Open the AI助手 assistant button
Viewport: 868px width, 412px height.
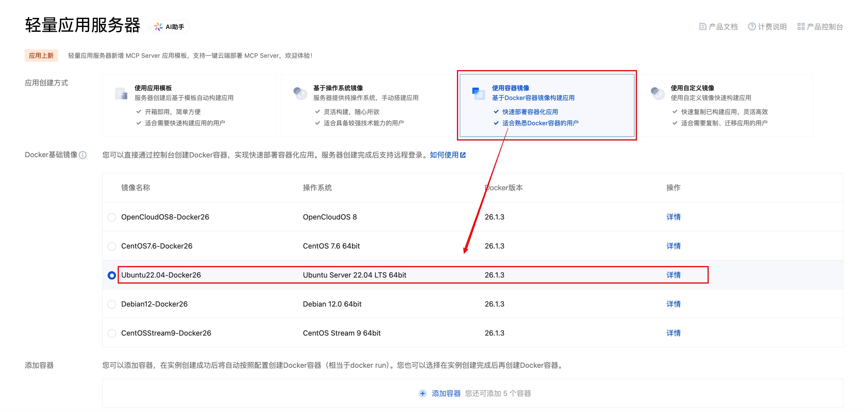[x=169, y=27]
